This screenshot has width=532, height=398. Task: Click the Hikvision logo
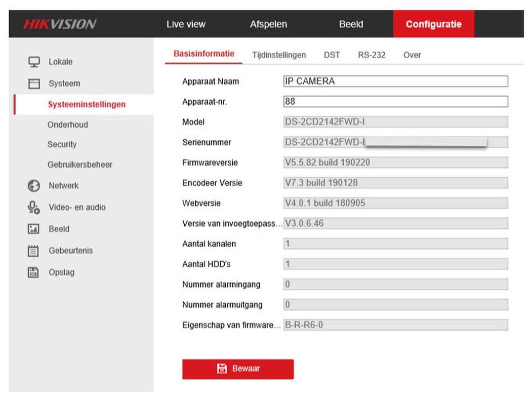(60, 24)
